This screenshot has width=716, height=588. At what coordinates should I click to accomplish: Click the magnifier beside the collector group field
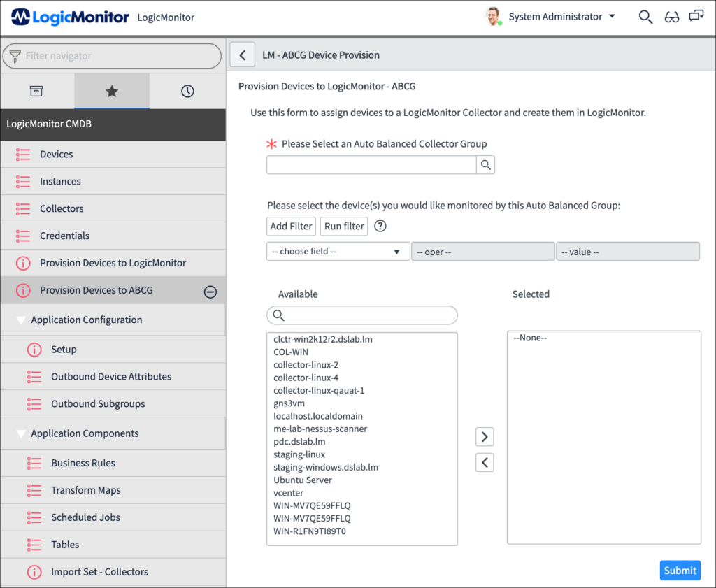click(485, 164)
